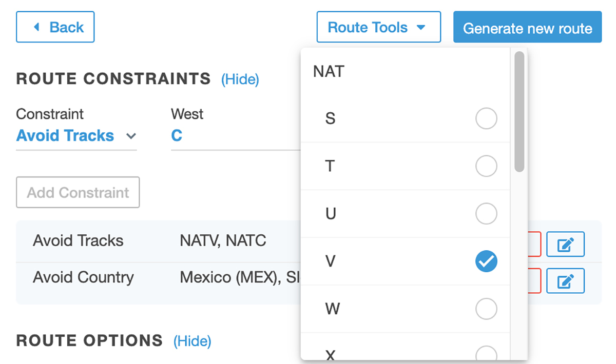Select the S track radio circle
Screen dimensions: 616x364
point(486,119)
